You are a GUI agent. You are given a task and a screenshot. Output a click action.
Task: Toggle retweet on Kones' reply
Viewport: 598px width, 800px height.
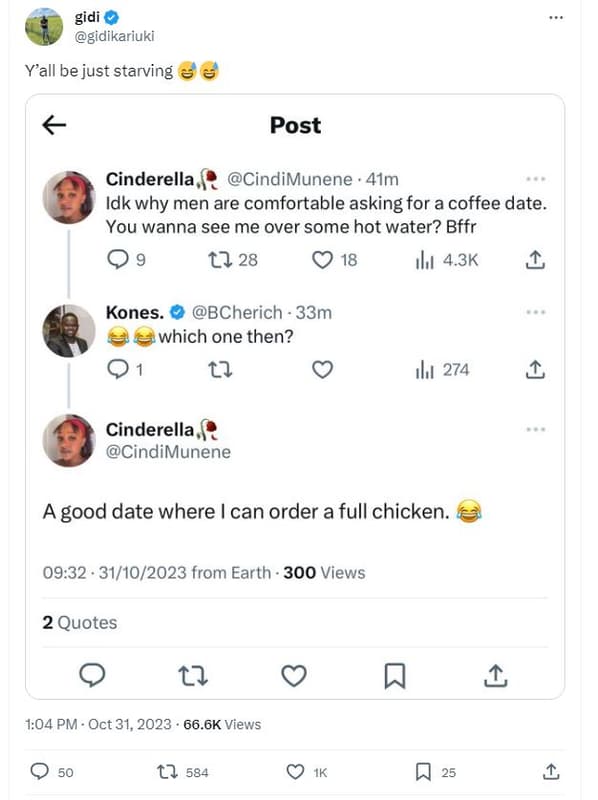tap(221, 369)
